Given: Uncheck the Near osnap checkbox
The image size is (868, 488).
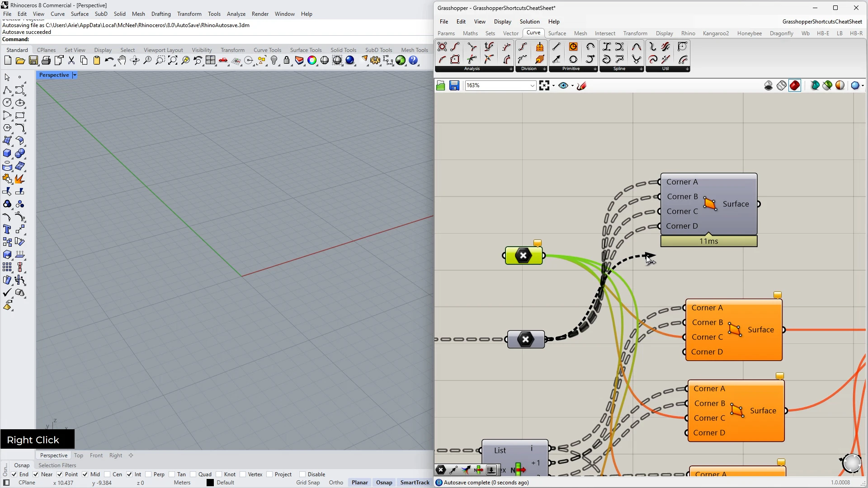Looking at the screenshot, I should pos(36,474).
